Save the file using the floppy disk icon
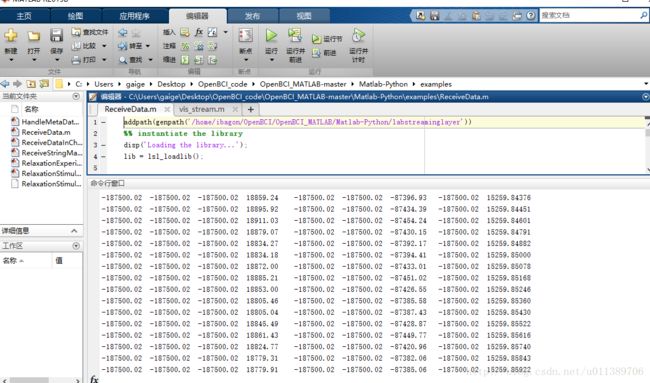The image size is (650, 383). click(56, 36)
